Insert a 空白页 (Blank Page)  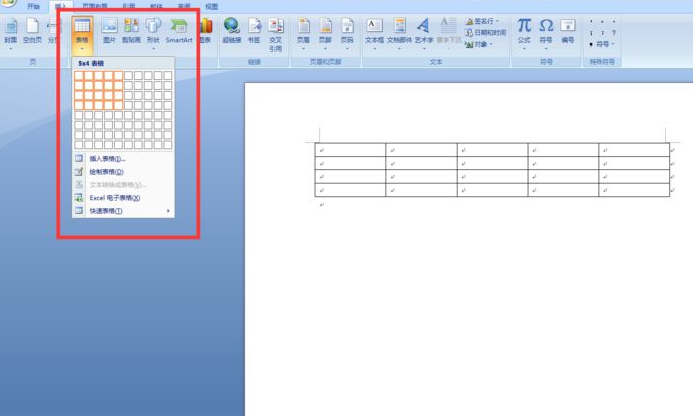pos(32,30)
